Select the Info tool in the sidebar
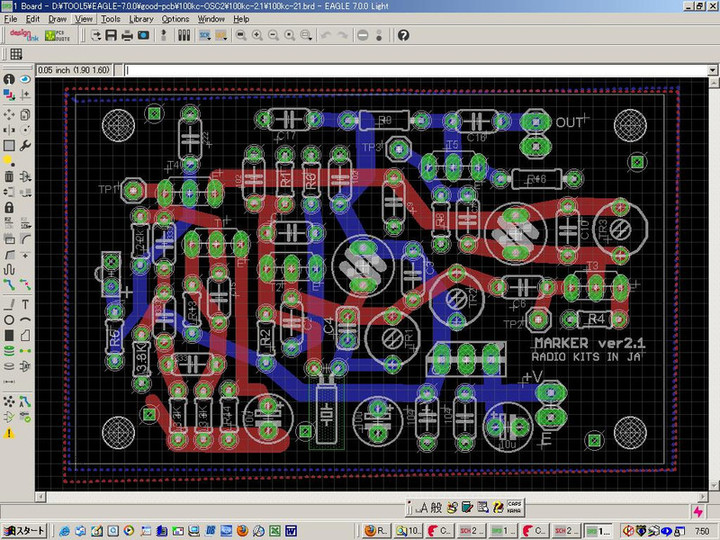This screenshot has width=720, height=540. (9, 79)
